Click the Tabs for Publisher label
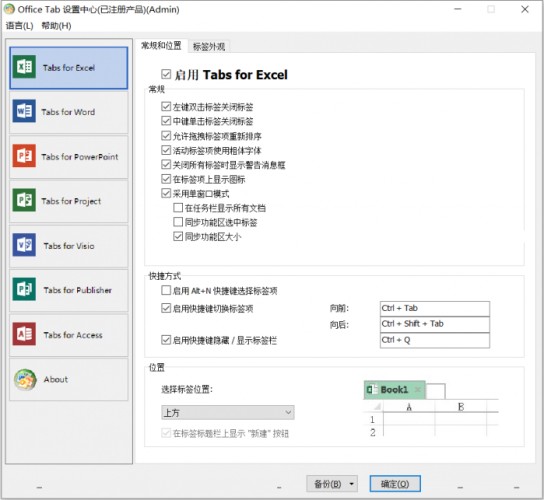This screenshot has height=500, width=544. pyautogui.click(x=77, y=290)
